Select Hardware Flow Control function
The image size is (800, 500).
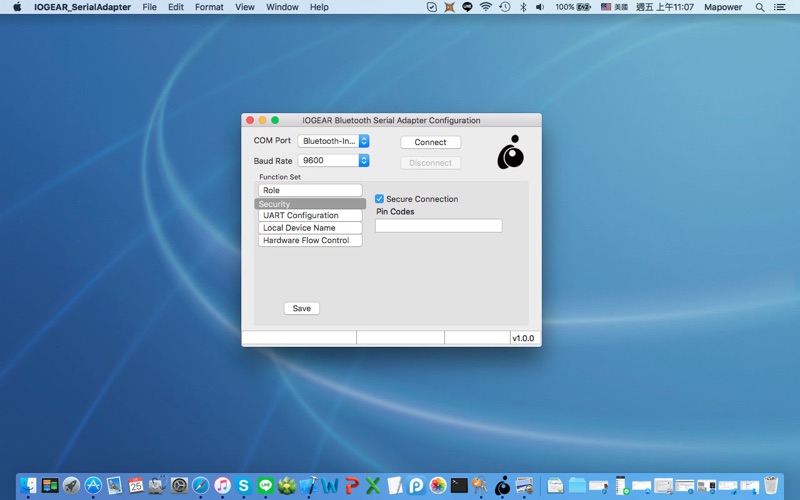[x=310, y=240]
